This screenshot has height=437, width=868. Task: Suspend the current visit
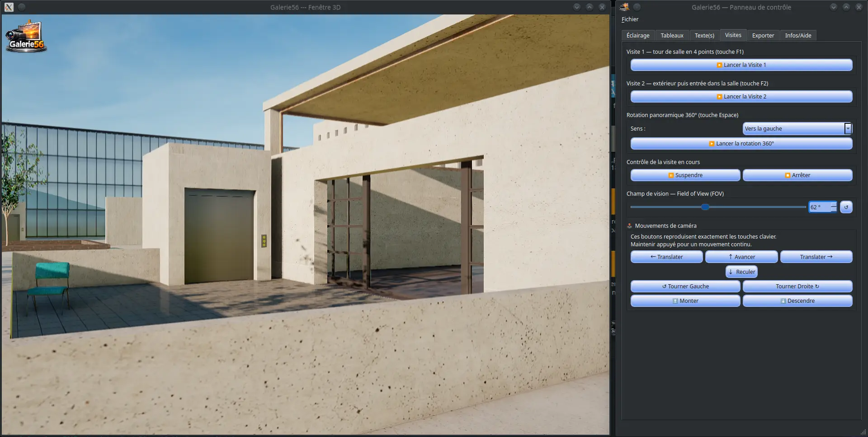[x=685, y=175]
